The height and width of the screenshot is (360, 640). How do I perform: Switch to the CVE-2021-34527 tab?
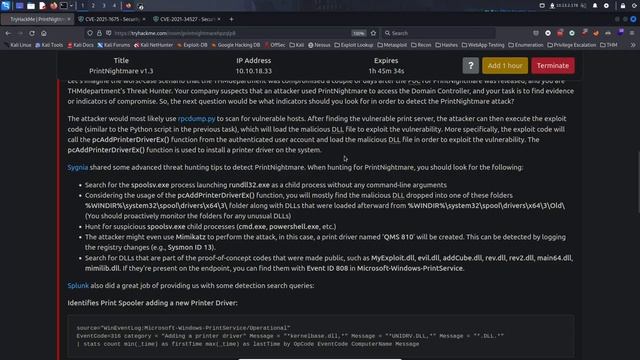pyautogui.click(x=187, y=19)
